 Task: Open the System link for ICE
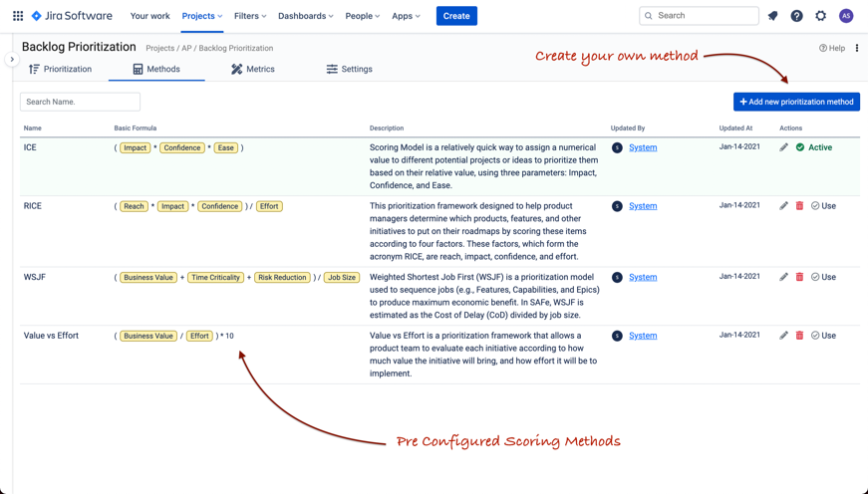643,147
